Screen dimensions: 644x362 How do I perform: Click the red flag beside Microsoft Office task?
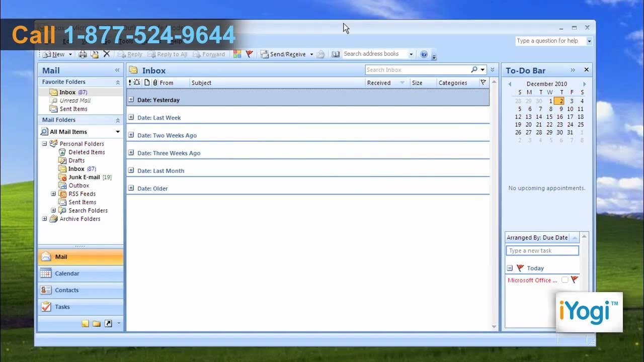coord(574,280)
